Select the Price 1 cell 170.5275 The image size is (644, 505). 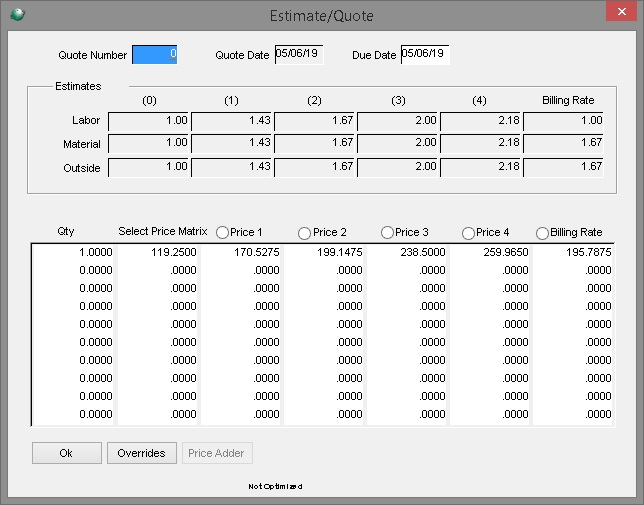pyautogui.click(x=240, y=252)
